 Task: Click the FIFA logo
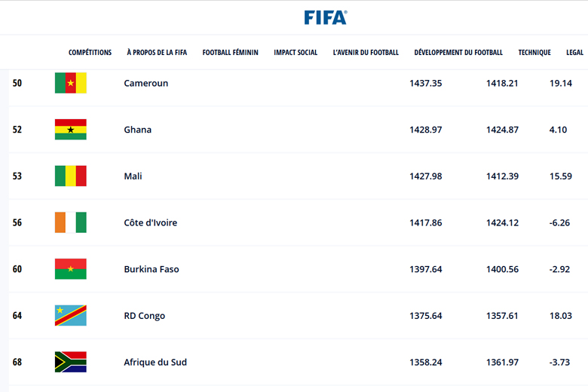click(x=326, y=17)
